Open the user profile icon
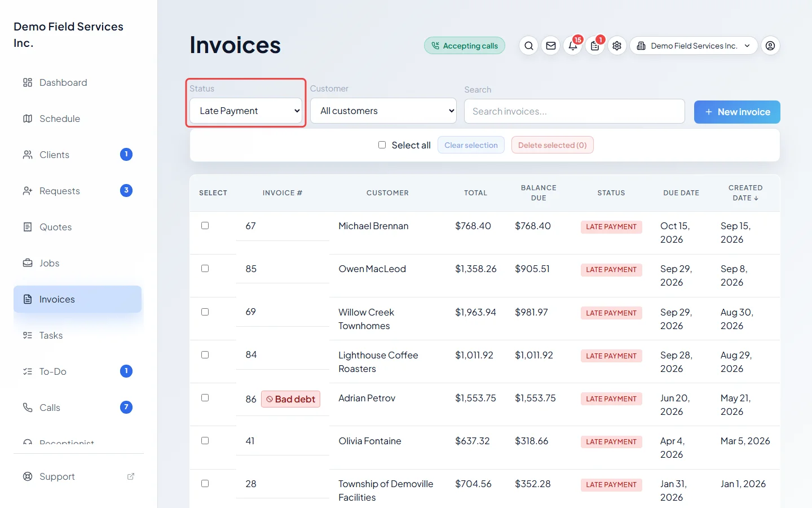Image resolution: width=812 pixels, height=508 pixels. (770, 46)
